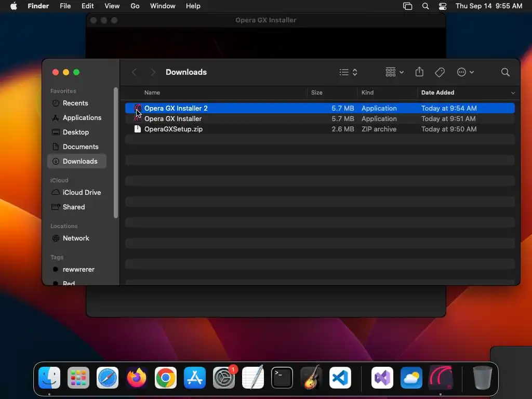532x399 pixels.
Task: Click the 2.6 MB size cell
Action: [343, 129]
